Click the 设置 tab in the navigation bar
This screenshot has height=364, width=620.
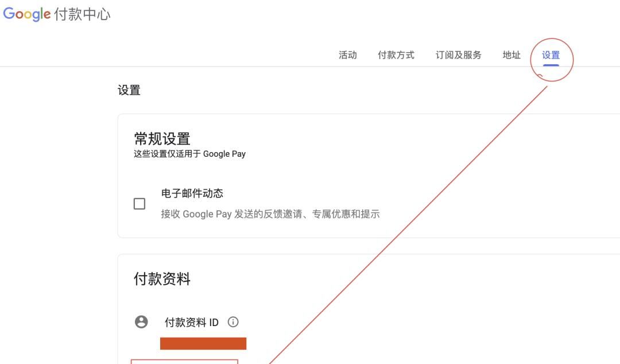(x=551, y=55)
